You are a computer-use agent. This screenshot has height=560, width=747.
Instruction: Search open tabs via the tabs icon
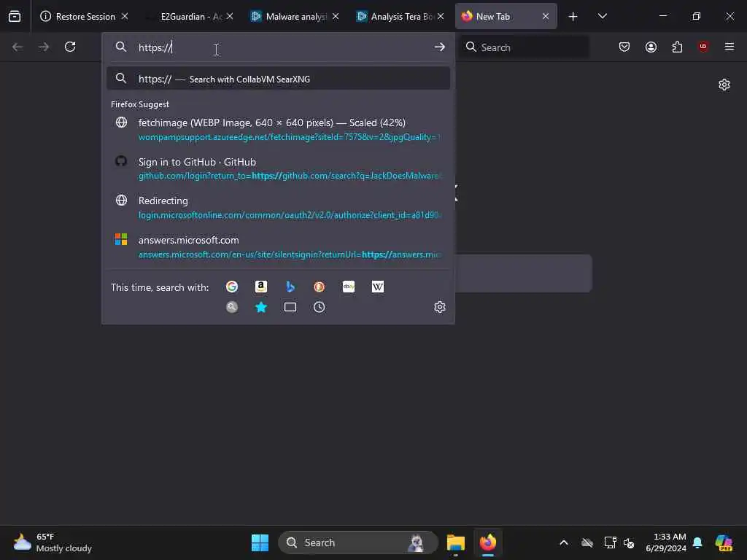(290, 307)
